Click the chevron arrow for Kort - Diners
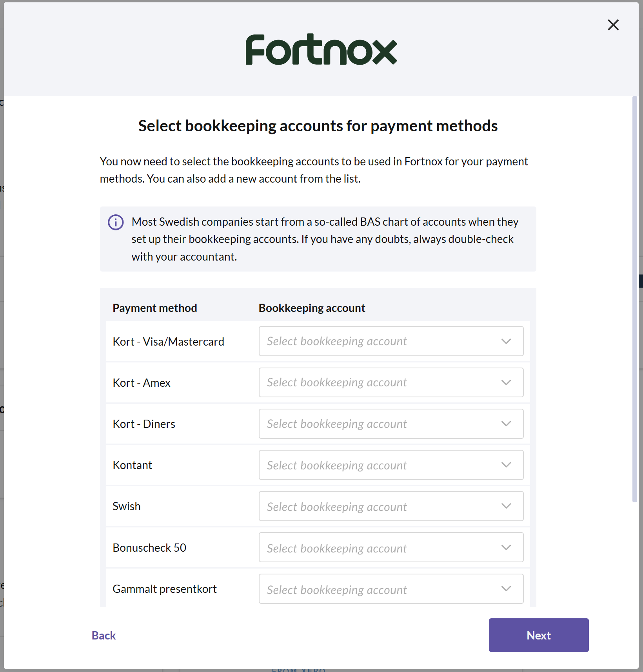 tap(506, 424)
